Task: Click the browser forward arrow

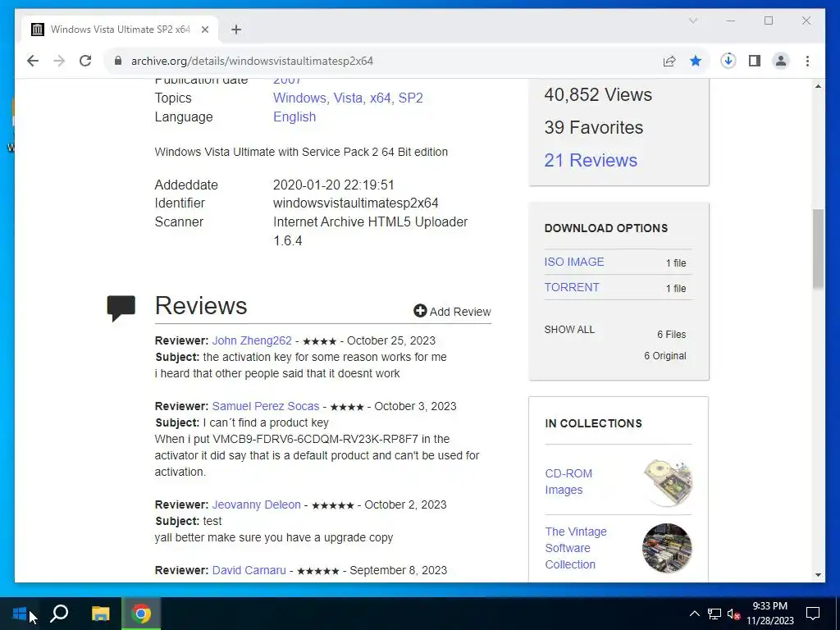Action: pos(59,61)
